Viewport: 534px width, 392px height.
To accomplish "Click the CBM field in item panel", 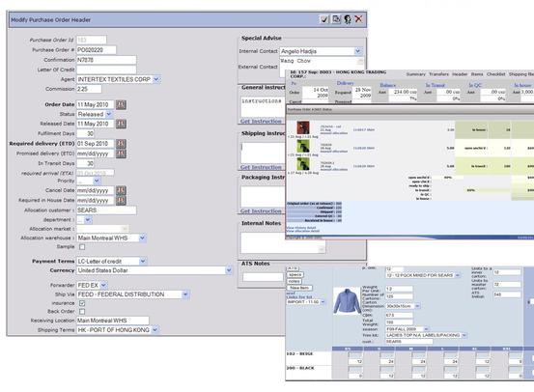I will point(399,316).
